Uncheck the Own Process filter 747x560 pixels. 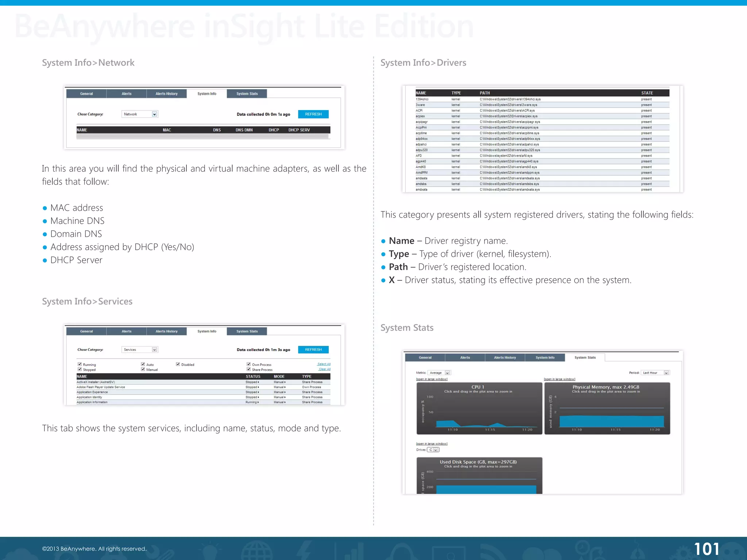248,364
